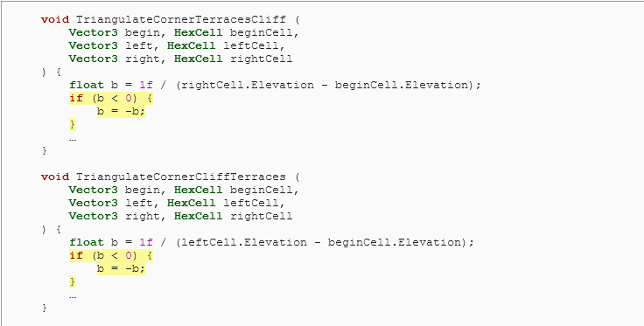This screenshot has height=326, width=644.
Task: Click the first ellipsis placeholder
Action: pyautogui.click(x=73, y=140)
